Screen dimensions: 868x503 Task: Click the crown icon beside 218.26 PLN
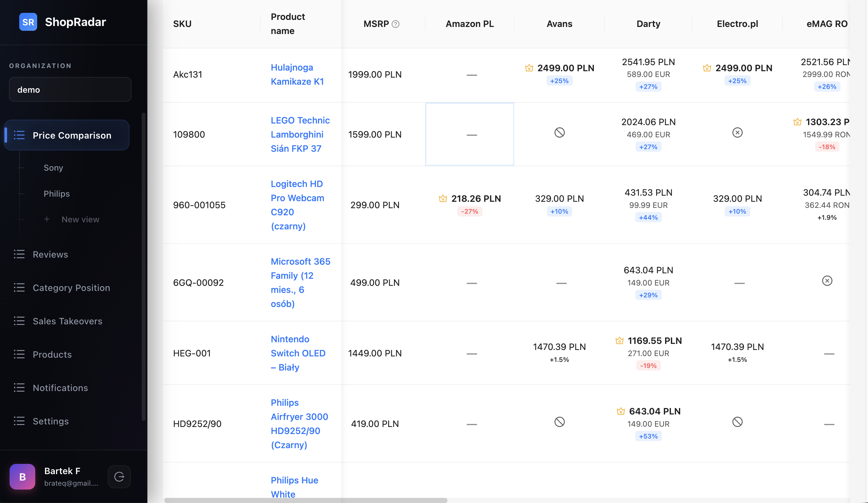click(x=443, y=199)
